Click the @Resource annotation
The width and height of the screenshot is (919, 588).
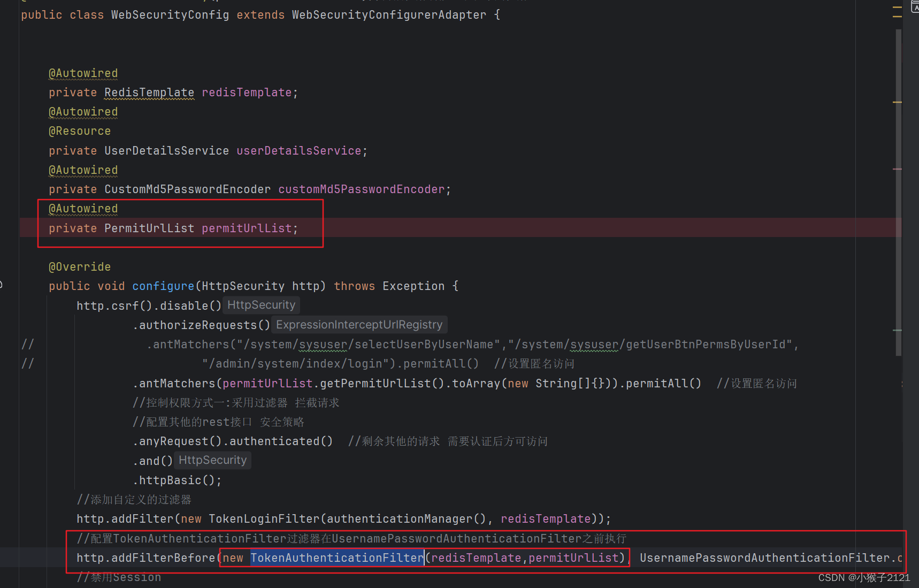click(79, 131)
